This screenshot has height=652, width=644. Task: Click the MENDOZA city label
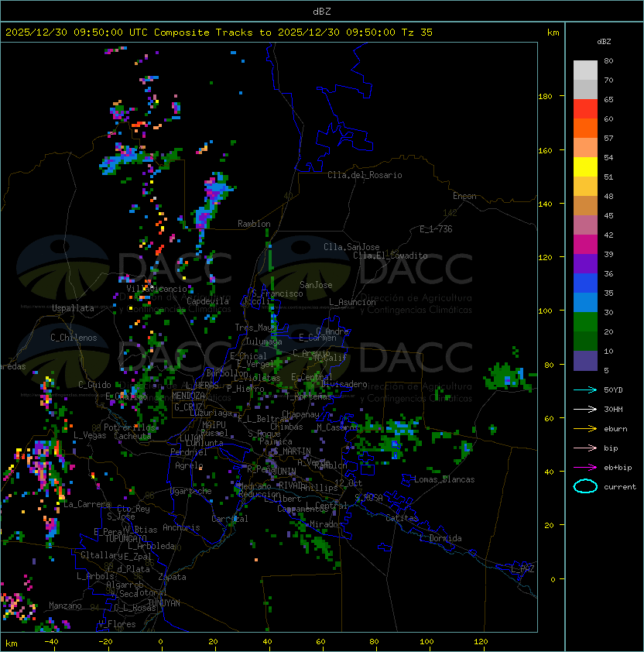click(188, 396)
